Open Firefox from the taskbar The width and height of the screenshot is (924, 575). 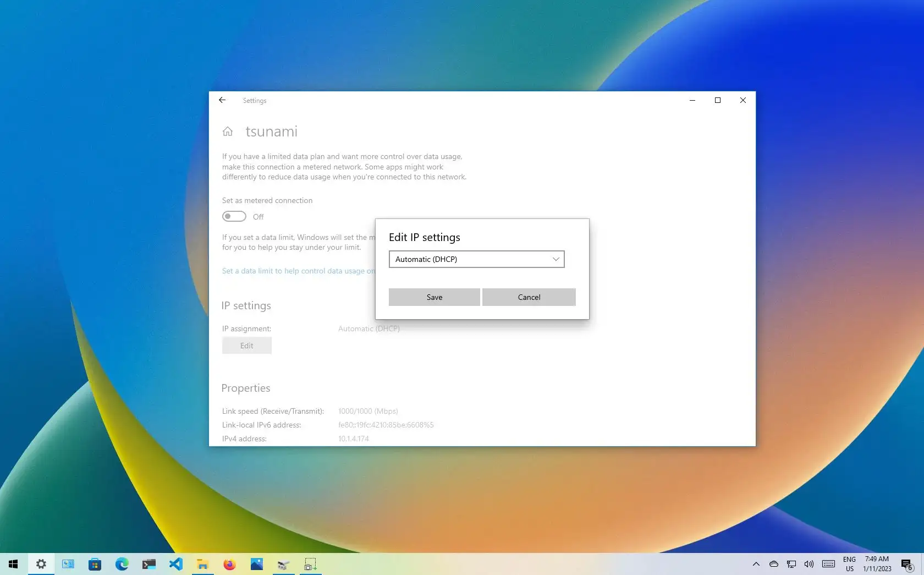(x=229, y=563)
